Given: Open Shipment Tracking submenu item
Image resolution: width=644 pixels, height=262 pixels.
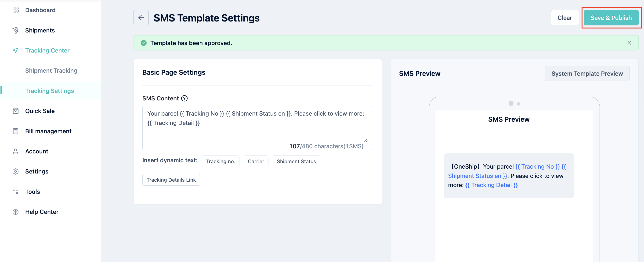Looking at the screenshot, I should (51, 71).
